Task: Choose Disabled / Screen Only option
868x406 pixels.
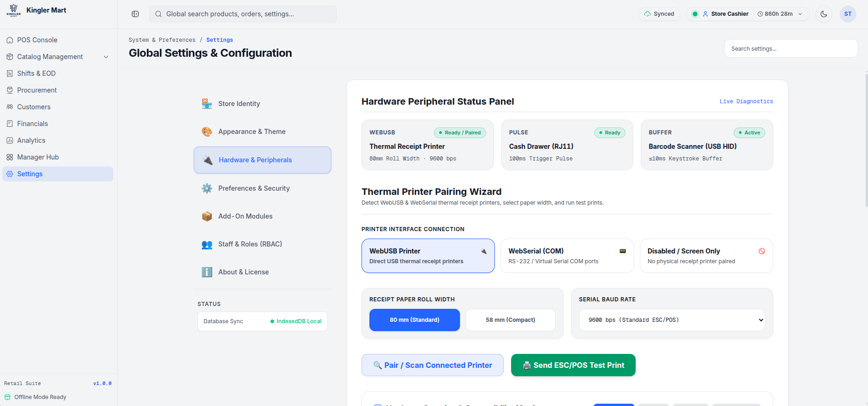Action: [x=706, y=256]
